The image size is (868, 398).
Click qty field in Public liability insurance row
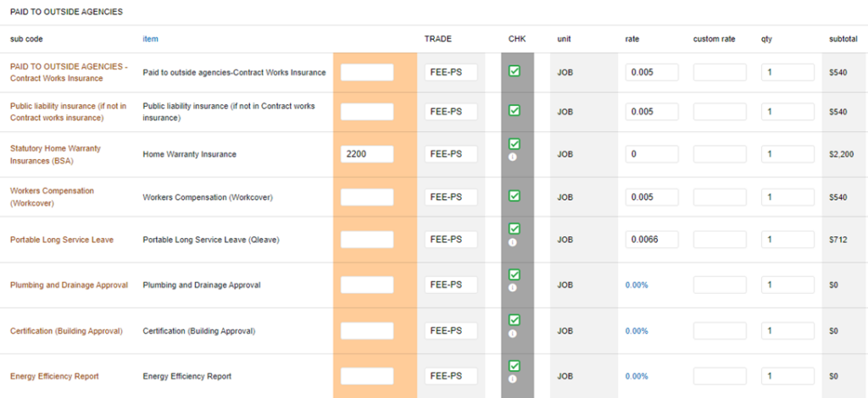point(787,112)
